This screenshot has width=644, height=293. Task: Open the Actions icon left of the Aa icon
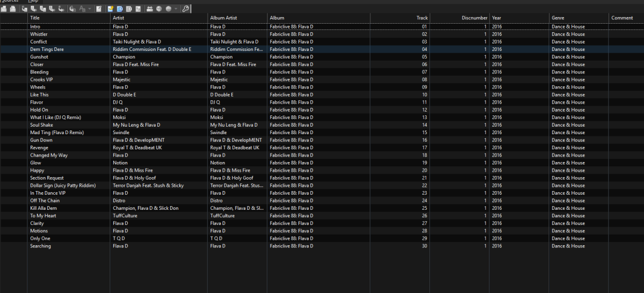73,9
